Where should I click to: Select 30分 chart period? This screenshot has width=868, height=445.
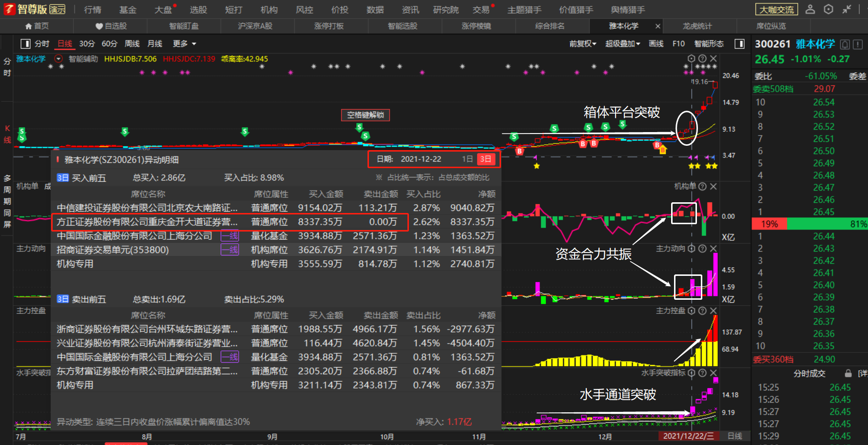point(87,44)
